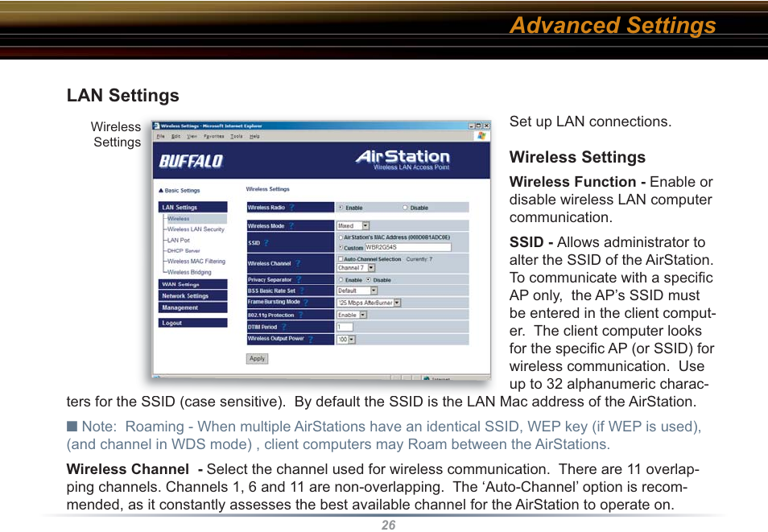The width and height of the screenshot is (768, 532).
Task: Open help icon for Privacy Separator
Action: [299, 280]
